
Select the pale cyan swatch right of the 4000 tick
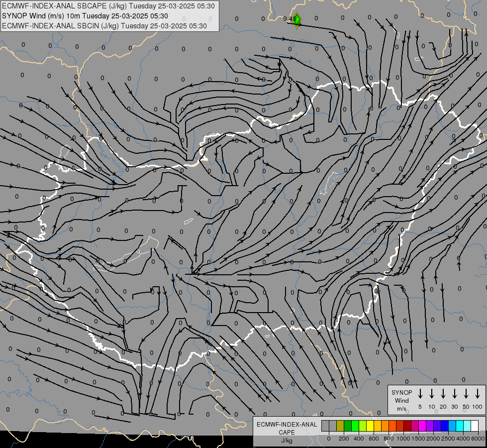(467, 426)
